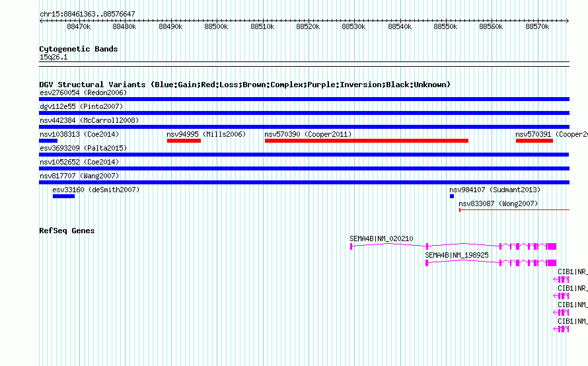This screenshot has width=588, height=366.
Task: Click the blue bar under nsv442384
Action: click(x=304, y=127)
